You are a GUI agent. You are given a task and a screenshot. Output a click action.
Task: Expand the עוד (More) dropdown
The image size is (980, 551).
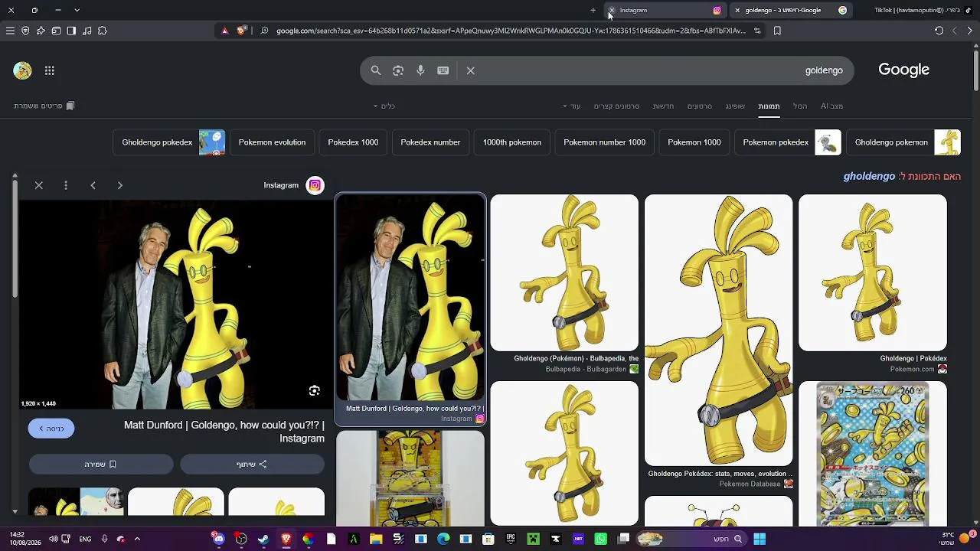click(x=571, y=106)
